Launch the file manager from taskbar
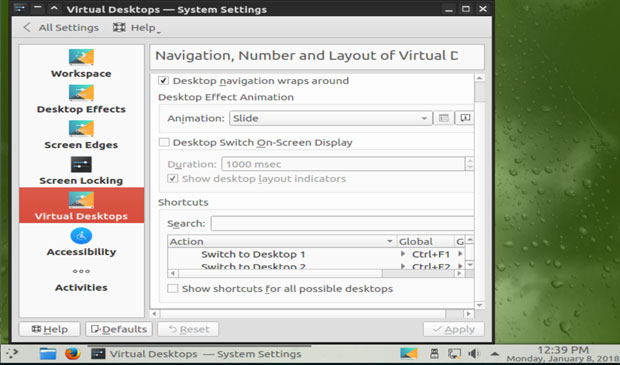This screenshot has height=365, width=620. click(x=48, y=353)
